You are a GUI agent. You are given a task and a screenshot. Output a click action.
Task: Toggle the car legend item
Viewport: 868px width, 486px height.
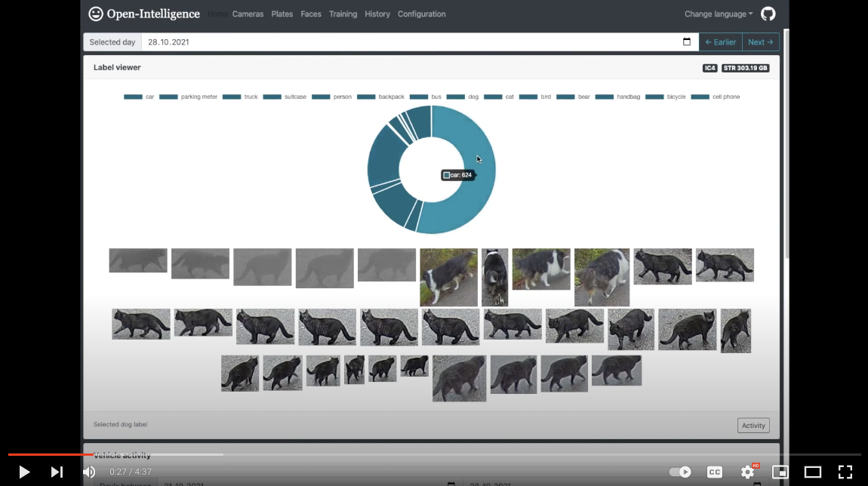pyautogui.click(x=139, y=97)
